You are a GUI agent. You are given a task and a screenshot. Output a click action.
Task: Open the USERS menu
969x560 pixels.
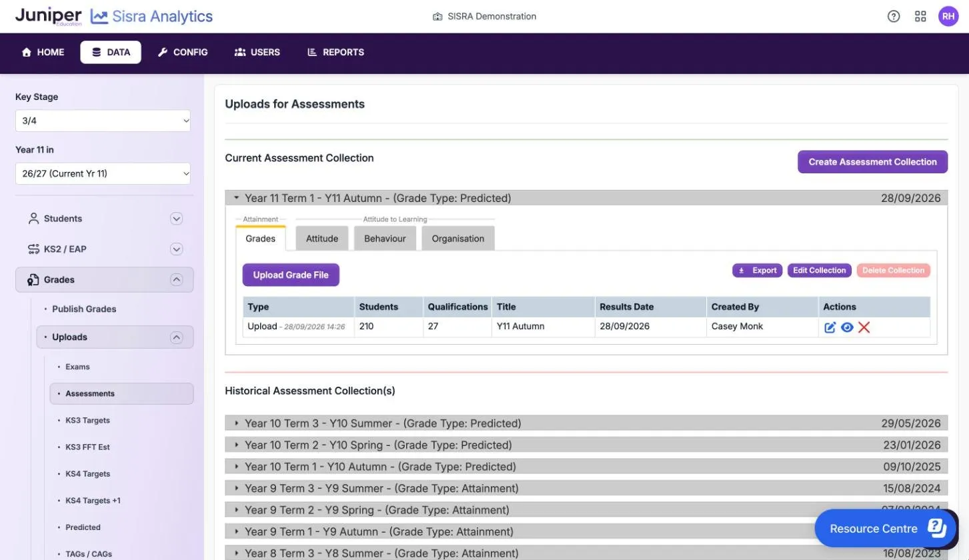[x=257, y=52]
